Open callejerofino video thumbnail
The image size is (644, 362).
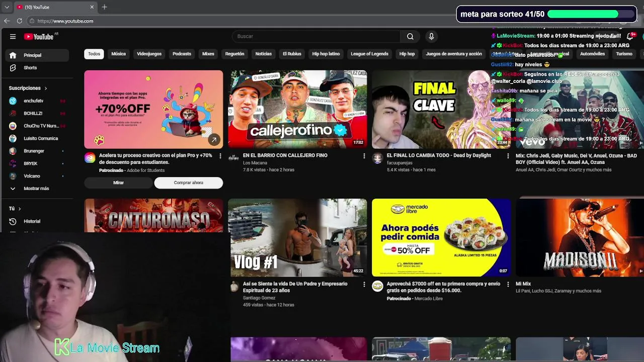pos(297,109)
